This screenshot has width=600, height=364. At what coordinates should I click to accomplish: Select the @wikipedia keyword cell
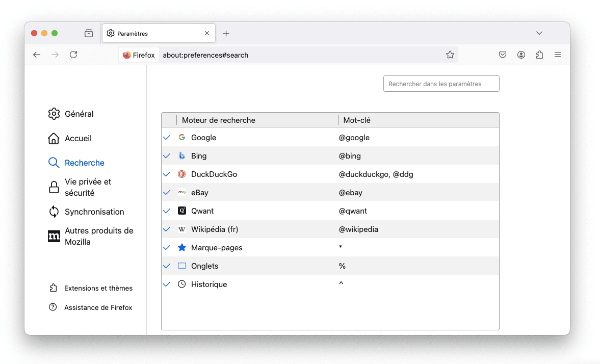(x=358, y=229)
